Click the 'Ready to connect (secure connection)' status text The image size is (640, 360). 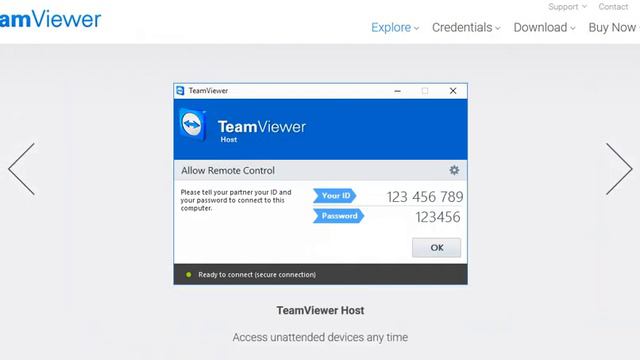click(x=257, y=275)
